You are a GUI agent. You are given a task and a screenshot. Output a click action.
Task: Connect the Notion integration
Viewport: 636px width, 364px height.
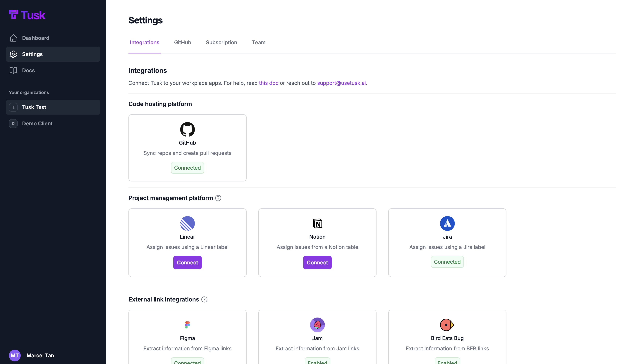(x=317, y=263)
